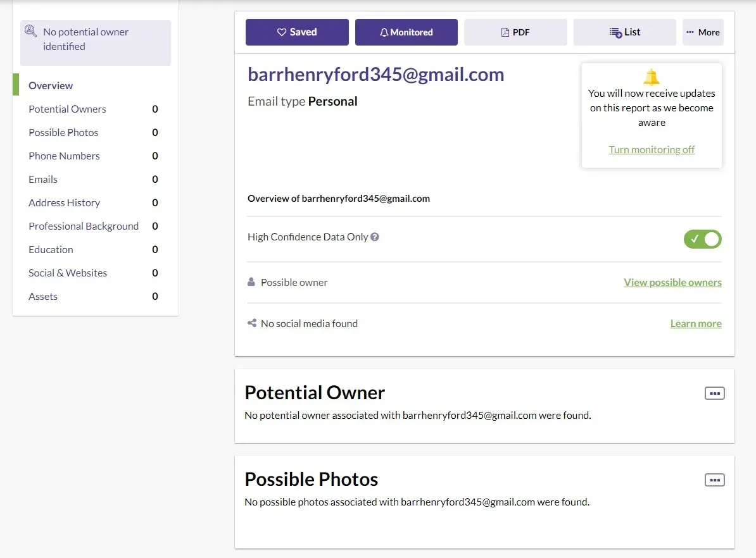Viewport: 756px width, 558px height.
Task: Jump to Address History section
Action: point(64,203)
